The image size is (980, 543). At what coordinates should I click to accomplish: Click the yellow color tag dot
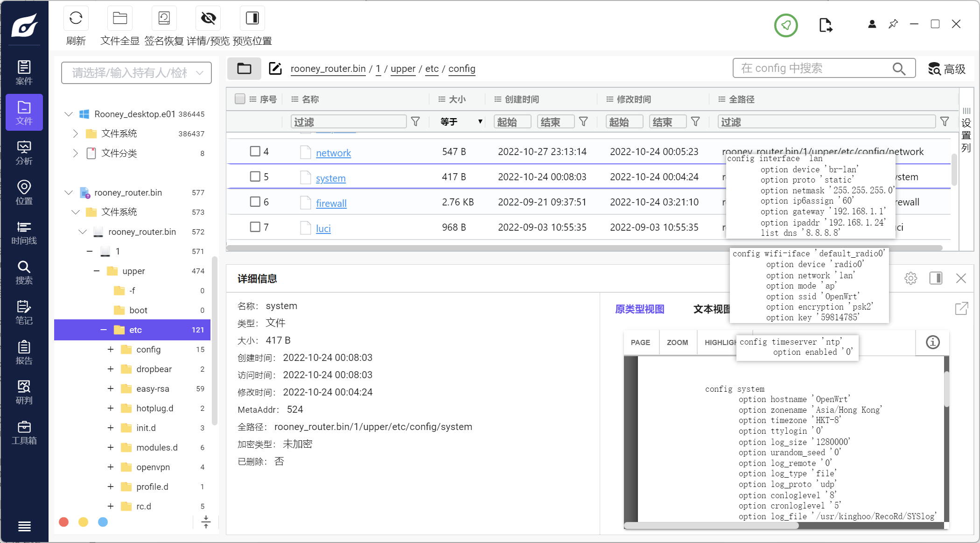[83, 522]
